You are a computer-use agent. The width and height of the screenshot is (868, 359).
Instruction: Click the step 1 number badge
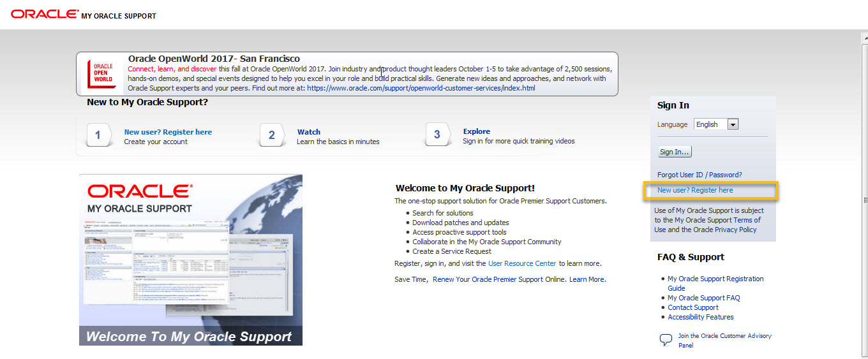(x=98, y=135)
